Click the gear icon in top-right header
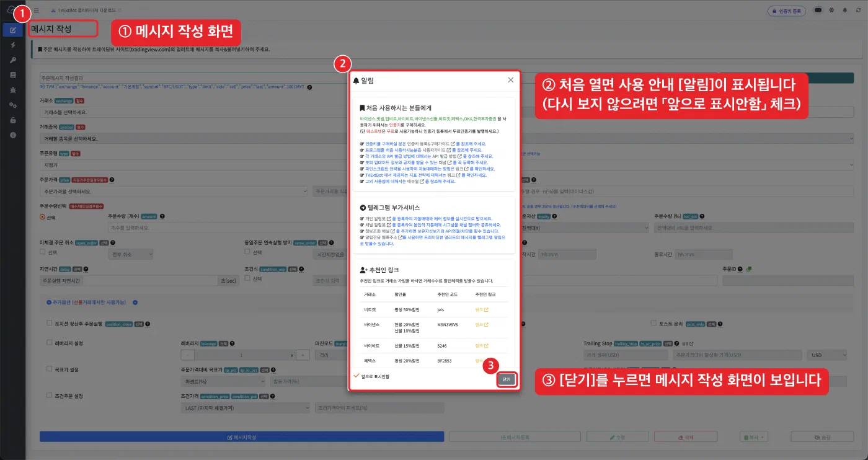868x460 pixels. pyautogui.click(x=831, y=11)
